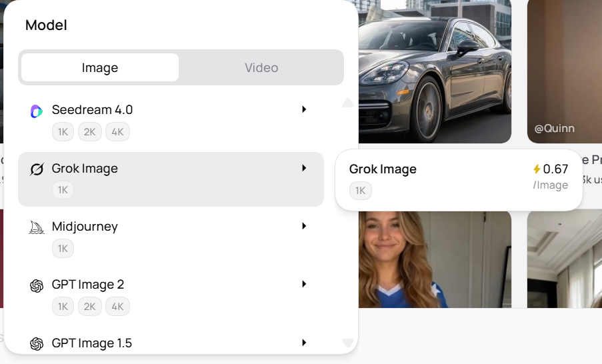Screen dimensions: 602x364
Task: Select the Grok Image model row
Action: 171,179
